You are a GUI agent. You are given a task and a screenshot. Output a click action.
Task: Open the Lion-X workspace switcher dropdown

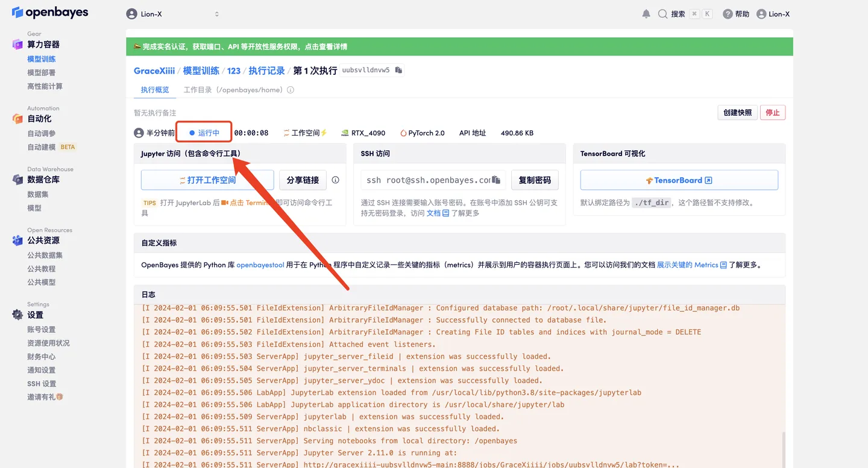pos(173,13)
